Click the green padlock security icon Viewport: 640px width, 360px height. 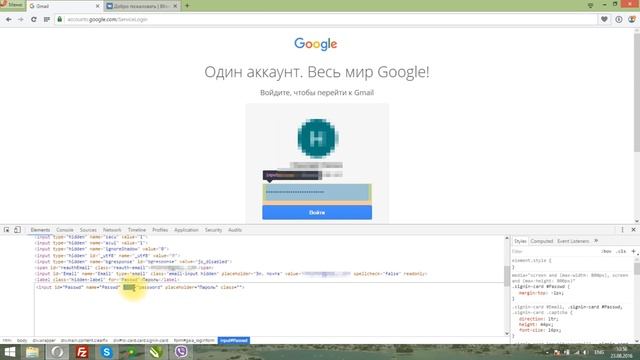60,19
